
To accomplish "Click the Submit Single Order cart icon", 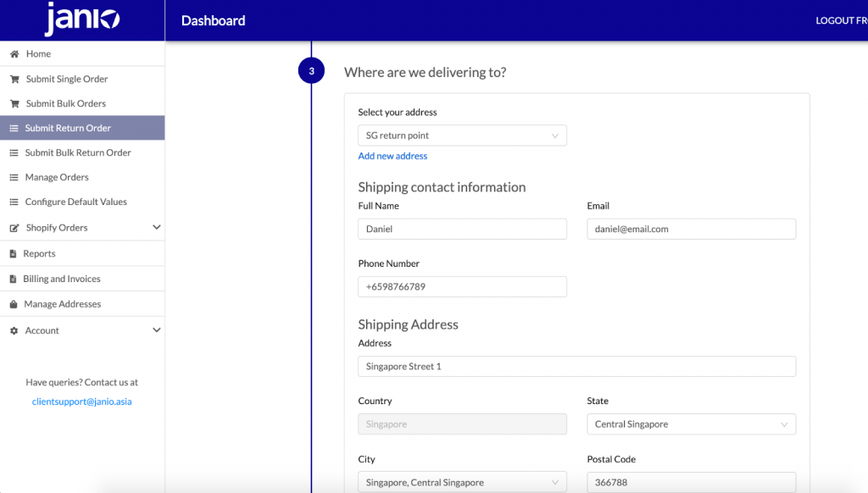I will click(x=14, y=78).
